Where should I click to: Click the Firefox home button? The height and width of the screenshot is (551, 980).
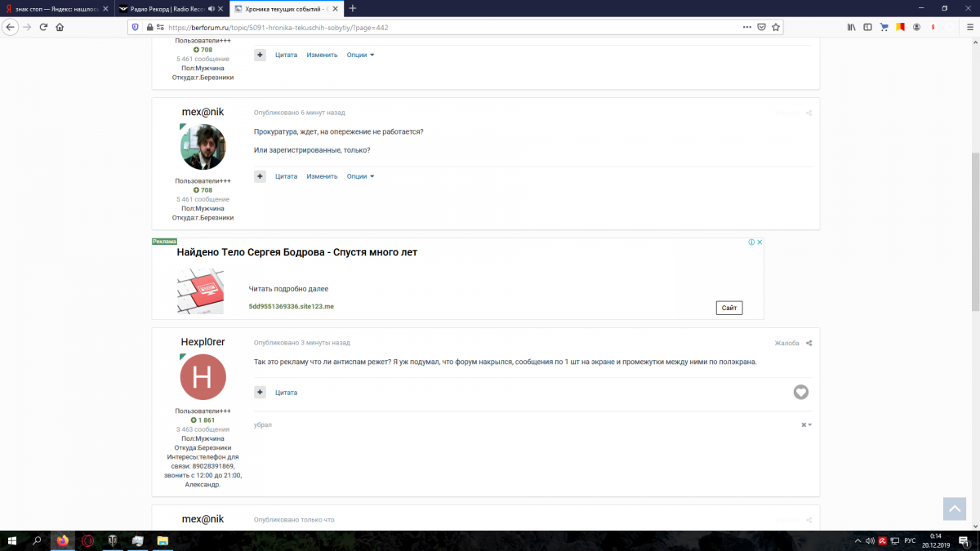(60, 27)
